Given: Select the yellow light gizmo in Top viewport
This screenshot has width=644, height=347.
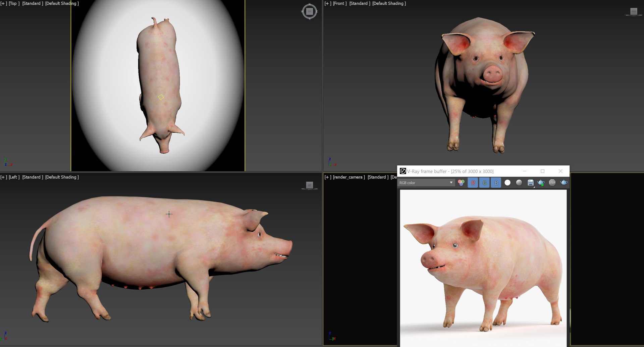Looking at the screenshot, I should coord(161,97).
